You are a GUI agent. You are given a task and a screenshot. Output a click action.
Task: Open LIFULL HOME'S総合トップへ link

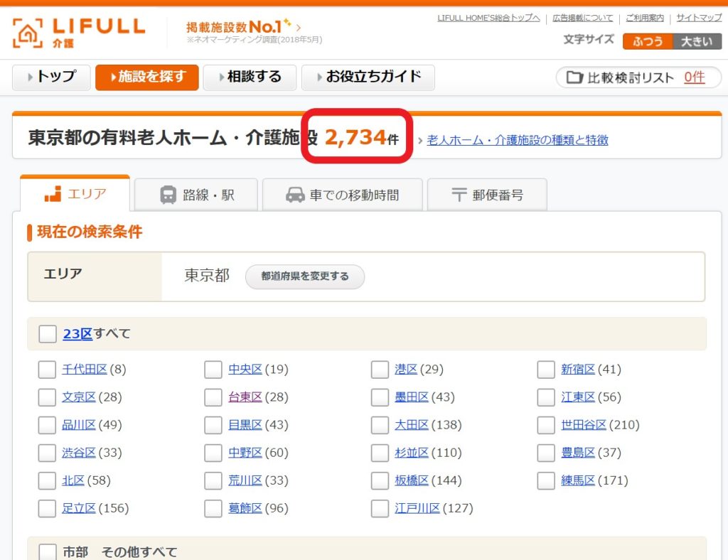(x=488, y=18)
